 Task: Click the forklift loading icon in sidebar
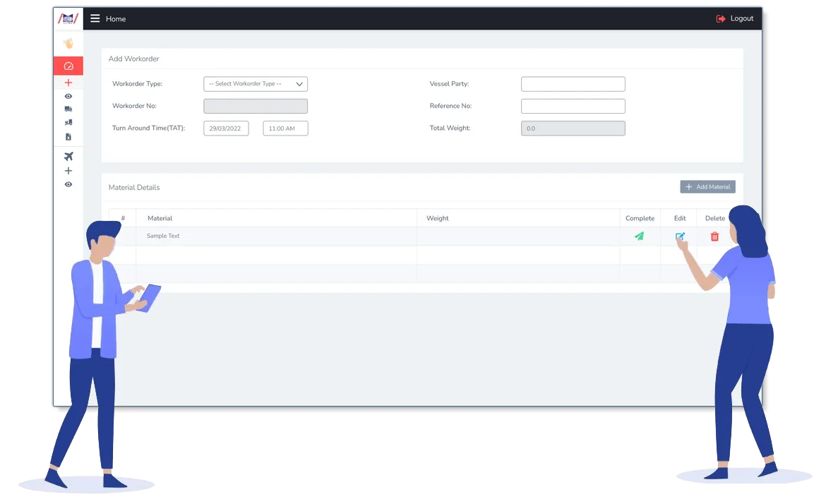68,122
